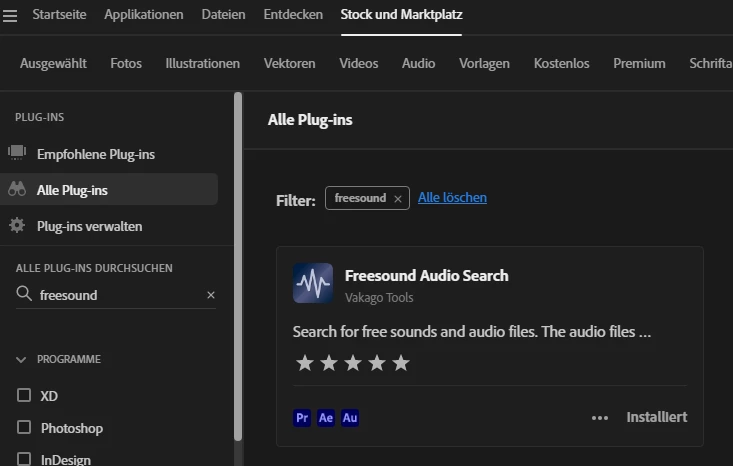
Task: Open the three-dots more options menu
Action: coord(600,418)
